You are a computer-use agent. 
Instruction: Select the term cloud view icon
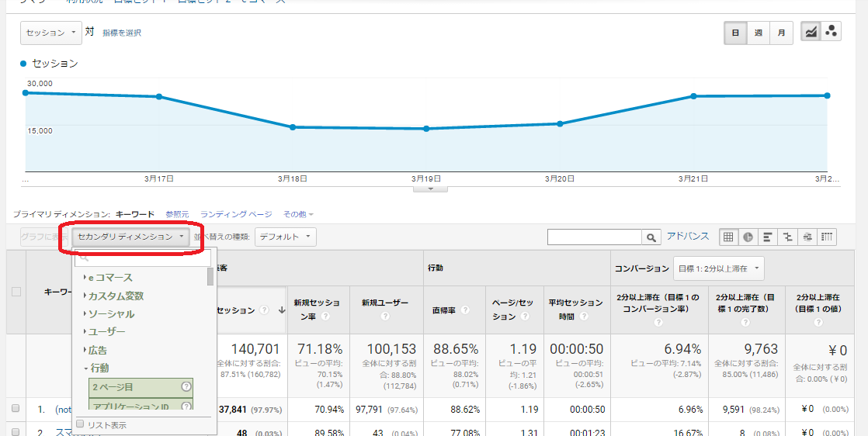click(x=807, y=237)
